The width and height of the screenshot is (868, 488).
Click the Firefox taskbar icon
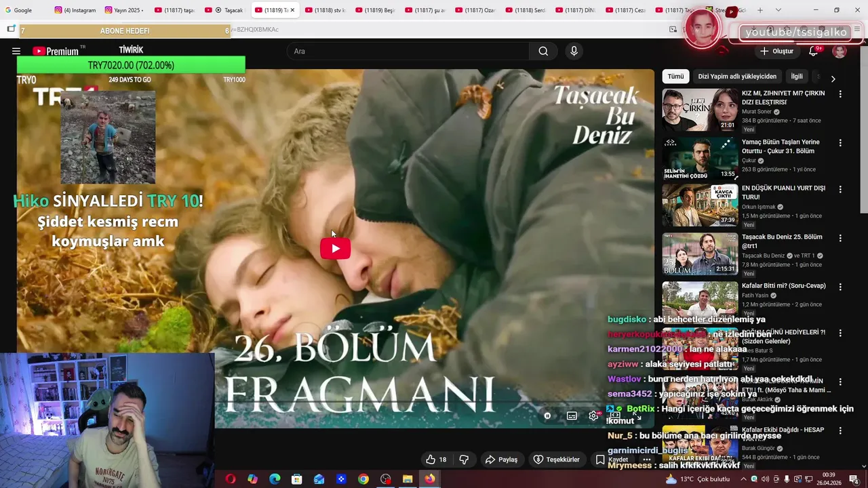(430, 479)
